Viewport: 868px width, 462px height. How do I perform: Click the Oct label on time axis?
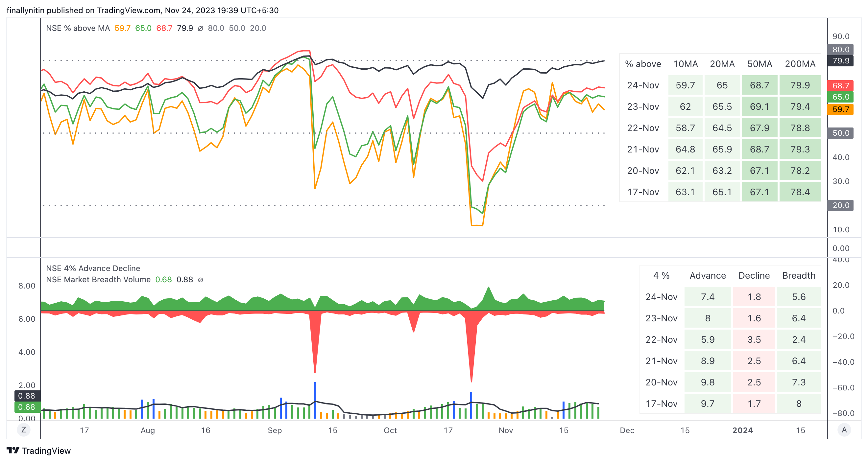click(390, 430)
